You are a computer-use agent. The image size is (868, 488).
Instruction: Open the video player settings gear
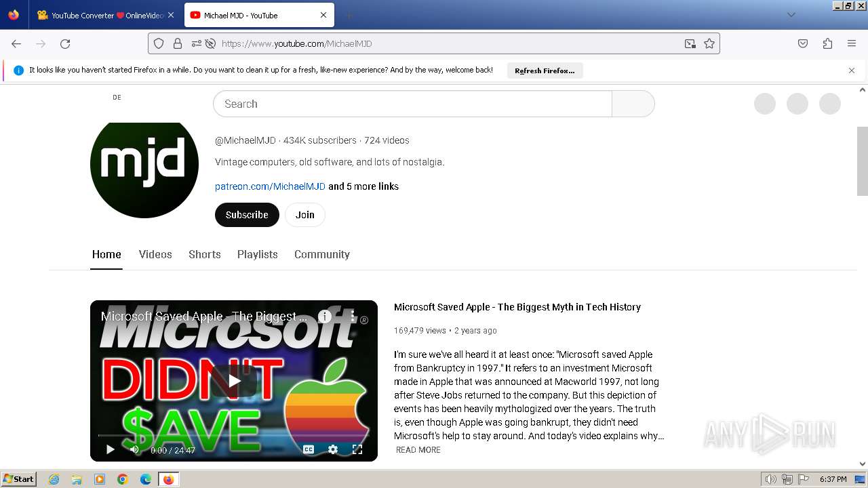333,449
